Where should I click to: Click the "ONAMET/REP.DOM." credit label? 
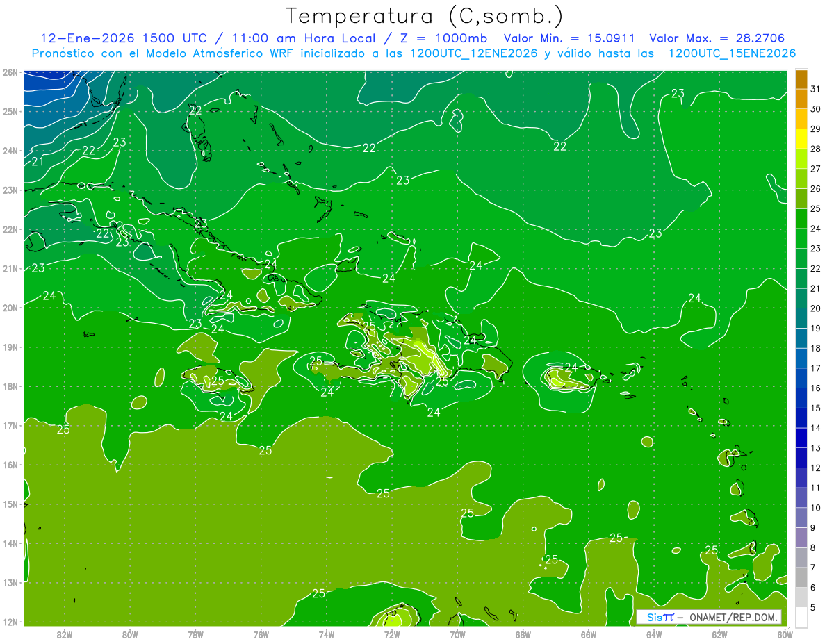[x=733, y=617]
